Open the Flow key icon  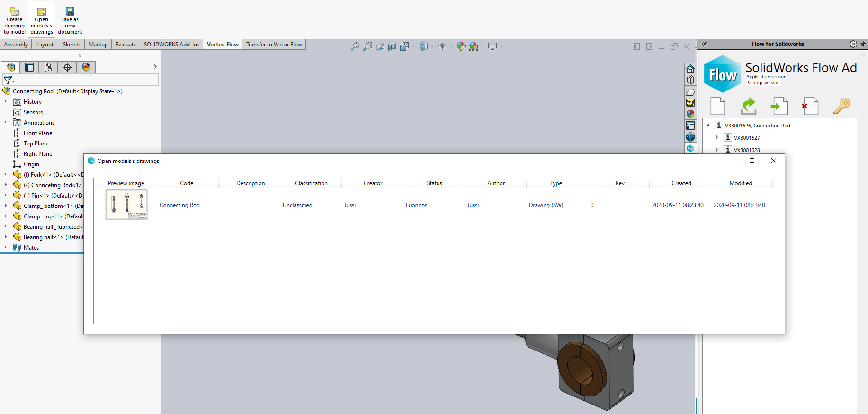click(x=841, y=106)
